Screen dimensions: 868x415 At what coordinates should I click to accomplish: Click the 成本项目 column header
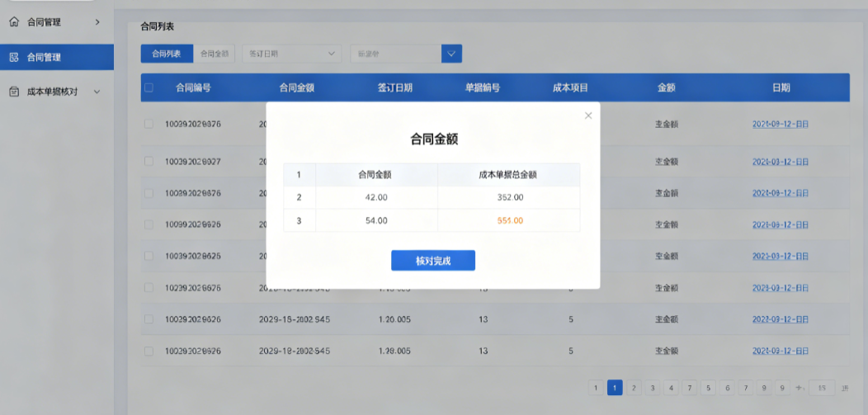570,87
